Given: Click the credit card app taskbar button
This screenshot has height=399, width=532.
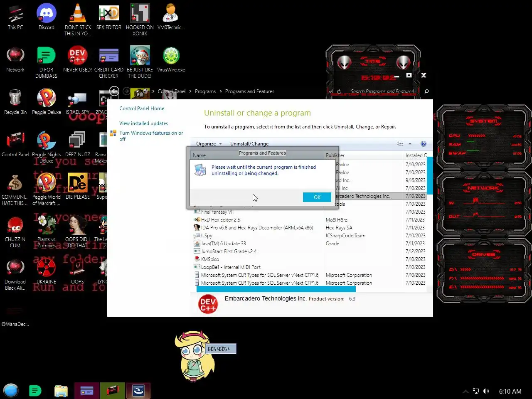Looking at the screenshot, I should point(87,391).
